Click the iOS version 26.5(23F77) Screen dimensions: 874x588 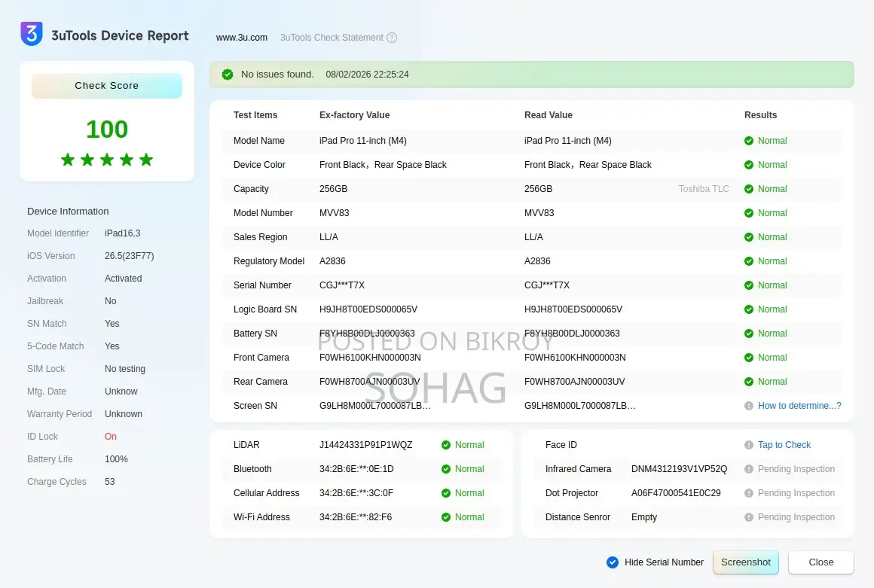(x=130, y=256)
